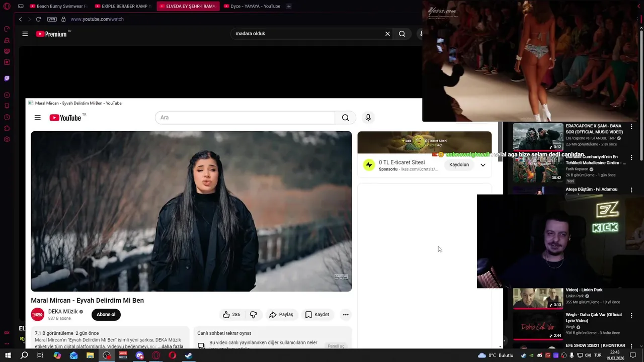This screenshot has width=644, height=362.
Task: Toggle the VPN badge in address bar
Action: click(x=52, y=19)
